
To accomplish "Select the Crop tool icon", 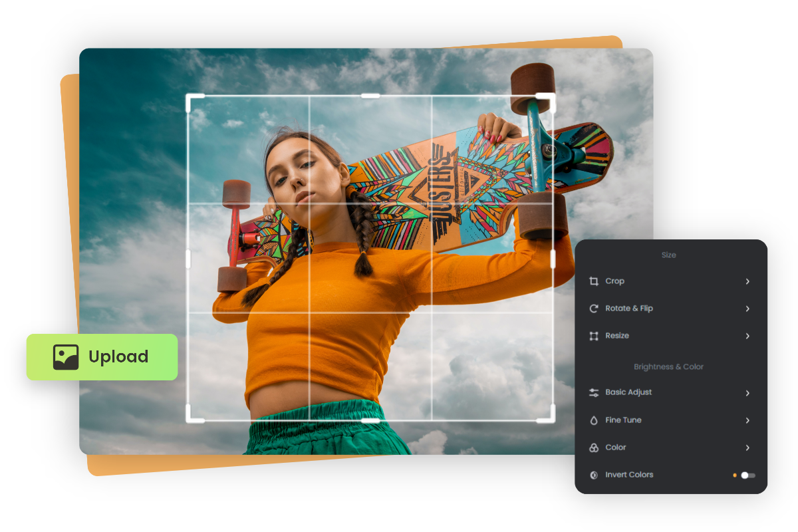I will pyautogui.click(x=593, y=281).
